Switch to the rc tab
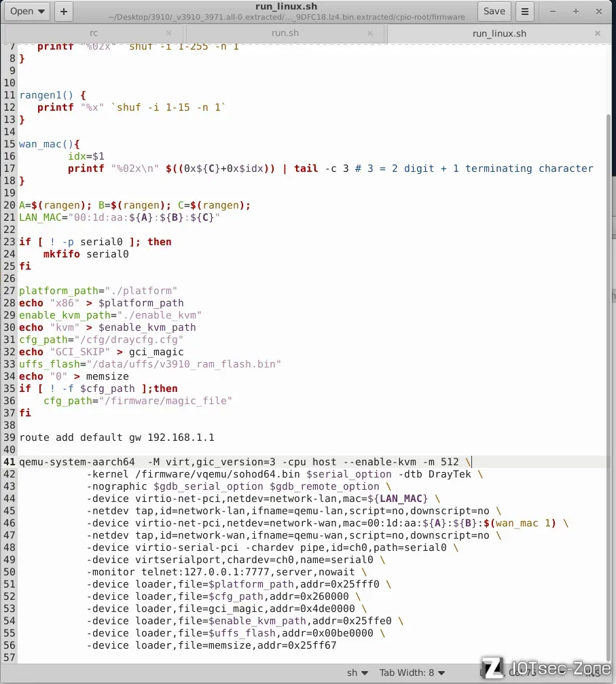This screenshot has width=616, height=684. [94, 33]
